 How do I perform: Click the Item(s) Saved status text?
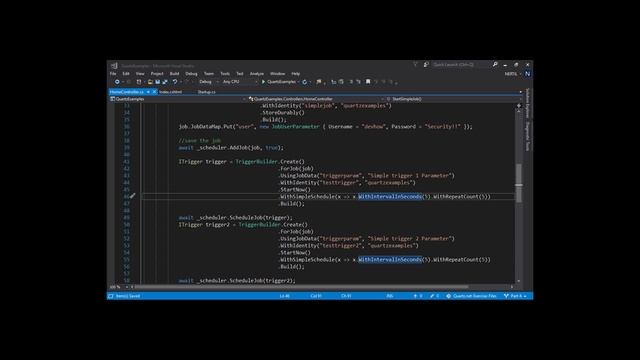coord(128,296)
